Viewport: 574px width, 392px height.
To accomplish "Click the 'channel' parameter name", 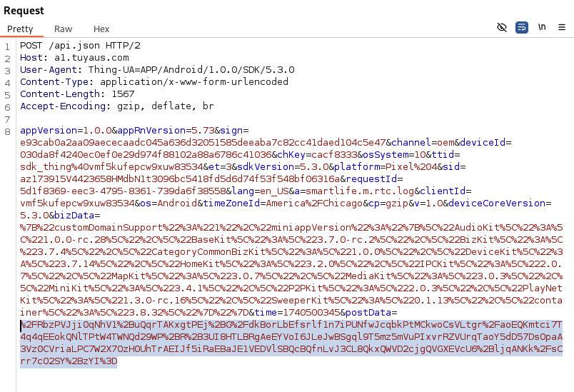I will 411,142.
